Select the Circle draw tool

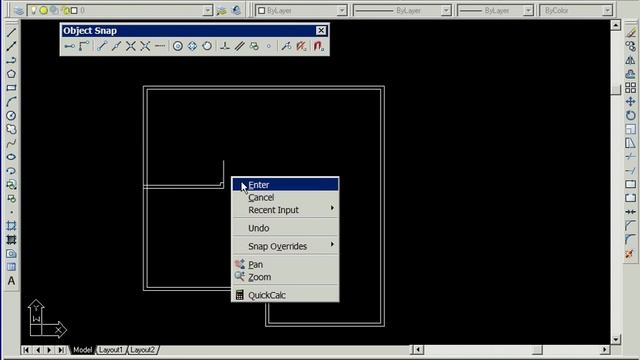(11, 116)
